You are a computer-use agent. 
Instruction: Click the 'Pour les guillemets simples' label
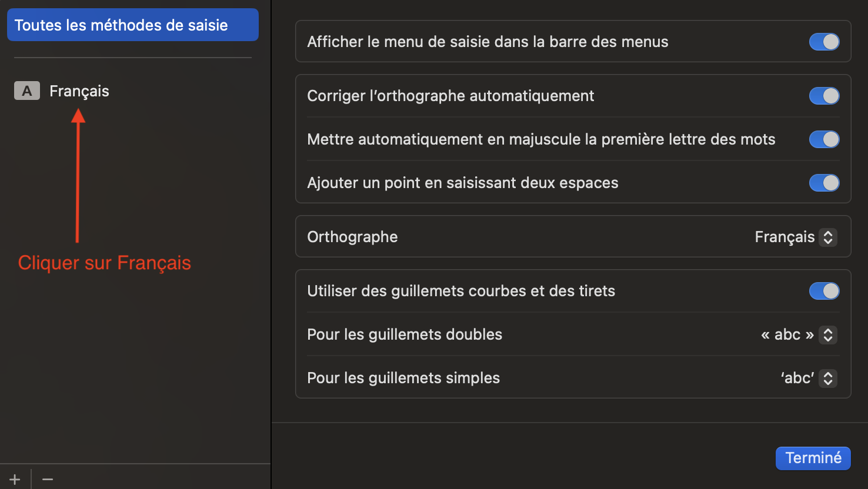pyautogui.click(x=403, y=378)
